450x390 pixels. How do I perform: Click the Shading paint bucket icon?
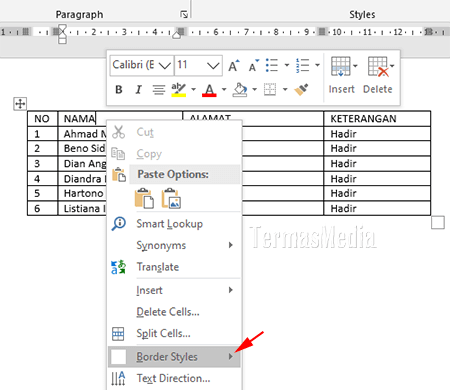[240, 89]
